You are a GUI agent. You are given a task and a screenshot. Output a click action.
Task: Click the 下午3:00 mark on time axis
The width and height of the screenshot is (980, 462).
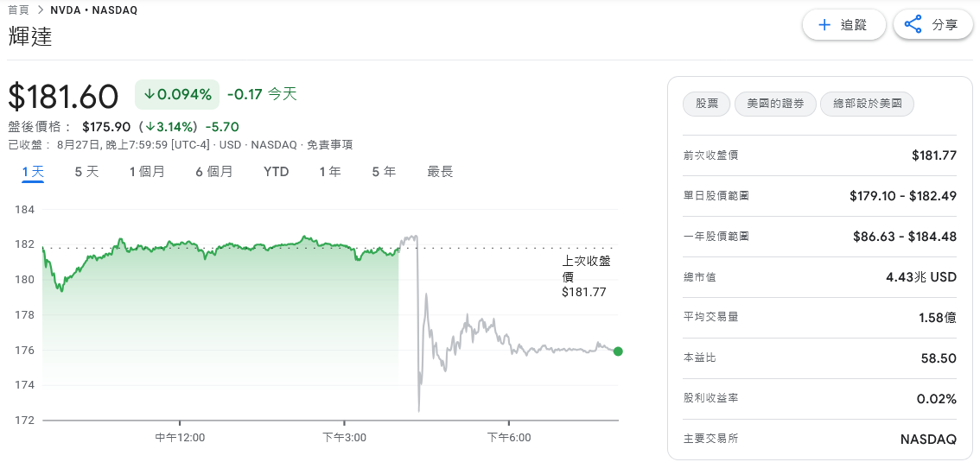click(344, 438)
